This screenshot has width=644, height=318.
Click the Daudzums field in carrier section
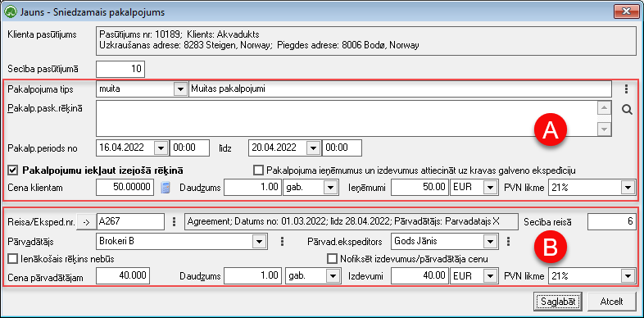pyautogui.click(x=253, y=275)
